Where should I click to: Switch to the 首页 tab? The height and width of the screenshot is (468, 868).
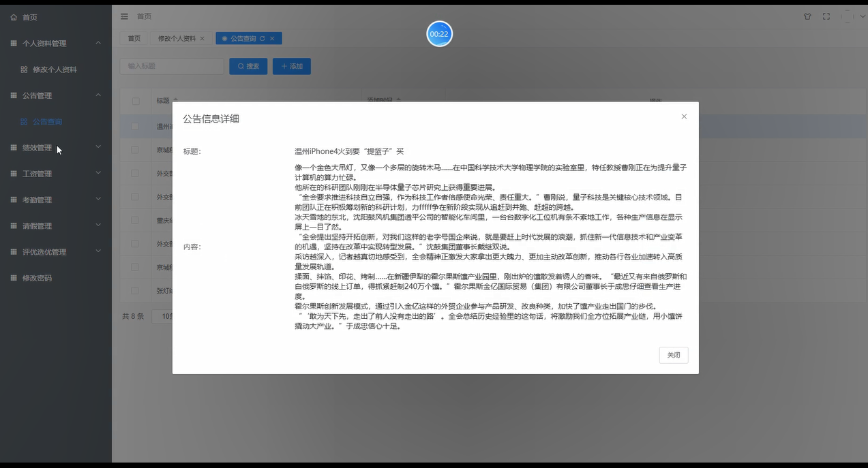pos(134,38)
